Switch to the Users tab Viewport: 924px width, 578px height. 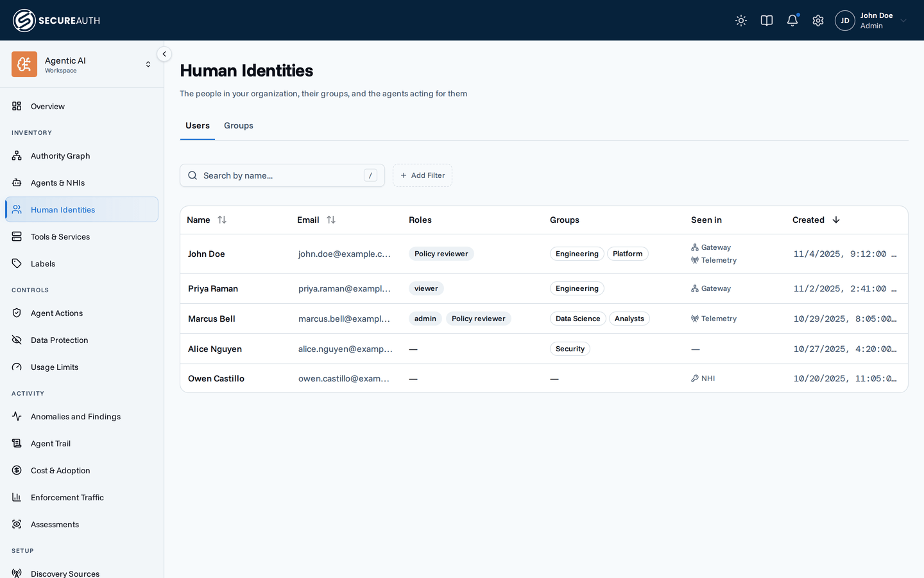point(198,126)
